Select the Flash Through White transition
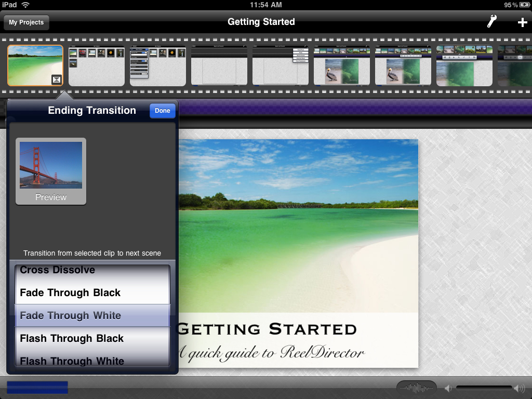This screenshot has height=399, width=532. click(x=92, y=361)
